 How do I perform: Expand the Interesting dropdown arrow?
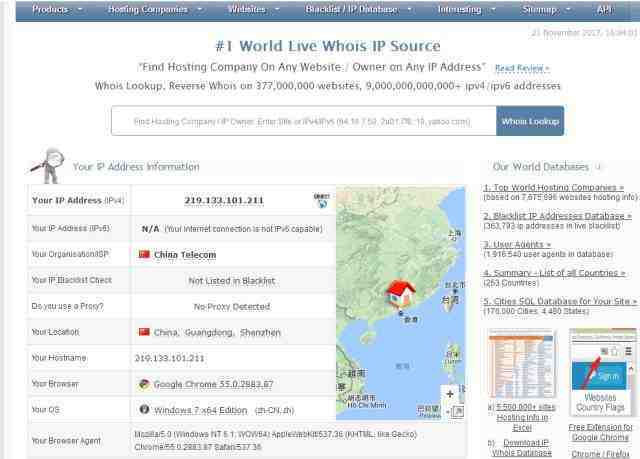tap(493, 9)
